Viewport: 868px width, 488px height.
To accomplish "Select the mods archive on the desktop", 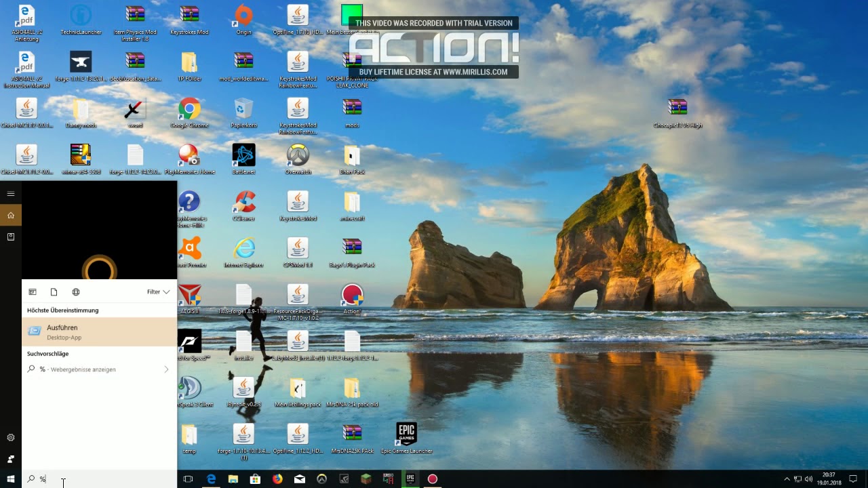I will (x=352, y=113).
